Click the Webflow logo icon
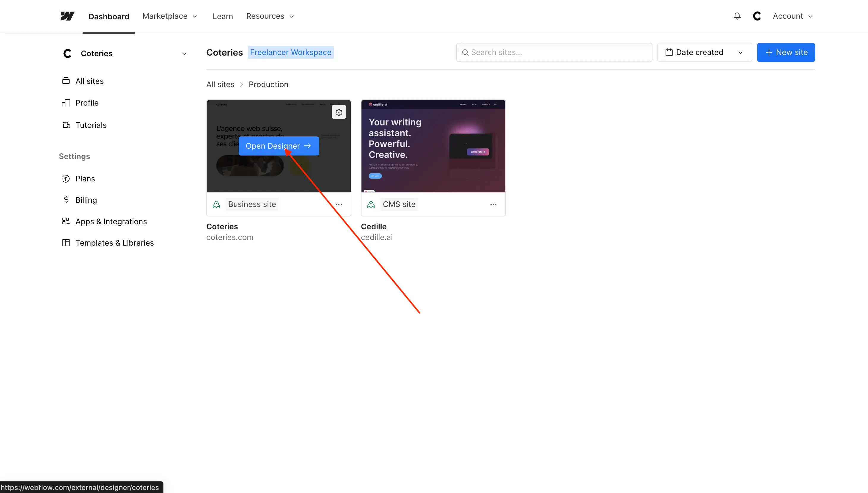Screen dimensions: 868x493 (x=67, y=16)
